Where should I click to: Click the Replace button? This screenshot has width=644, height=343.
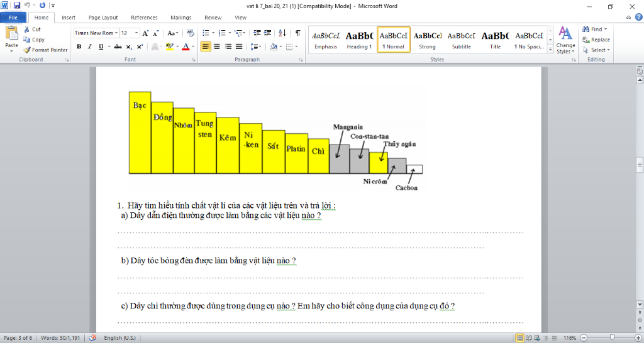point(596,40)
